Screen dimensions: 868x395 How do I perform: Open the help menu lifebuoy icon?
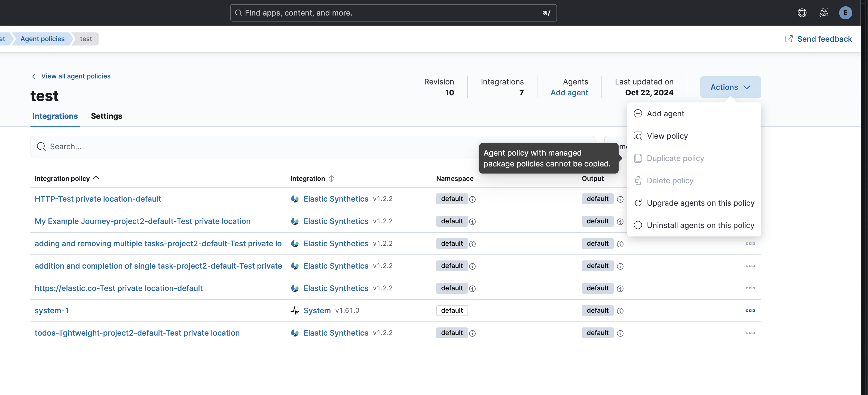click(x=802, y=13)
